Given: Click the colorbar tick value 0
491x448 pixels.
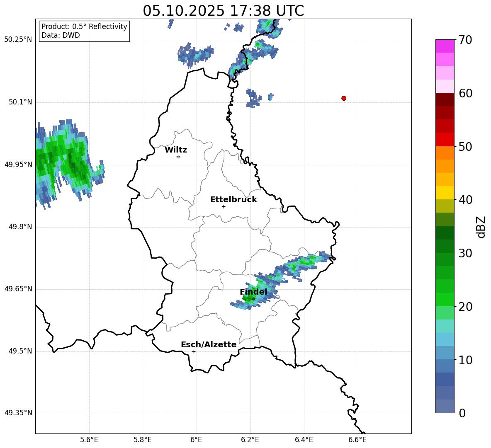Looking at the screenshot, I should click(462, 413).
